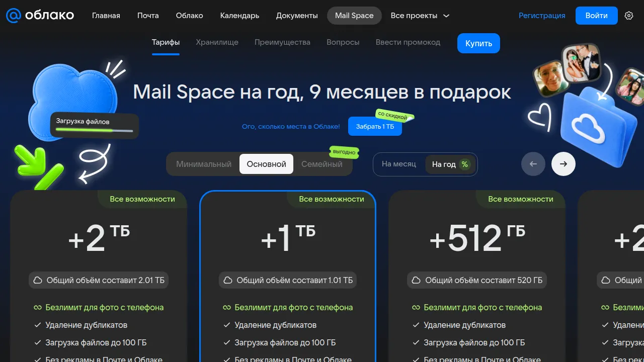Click Удаление дубликатов in +1 ТБ card

click(x=276, y=325)
